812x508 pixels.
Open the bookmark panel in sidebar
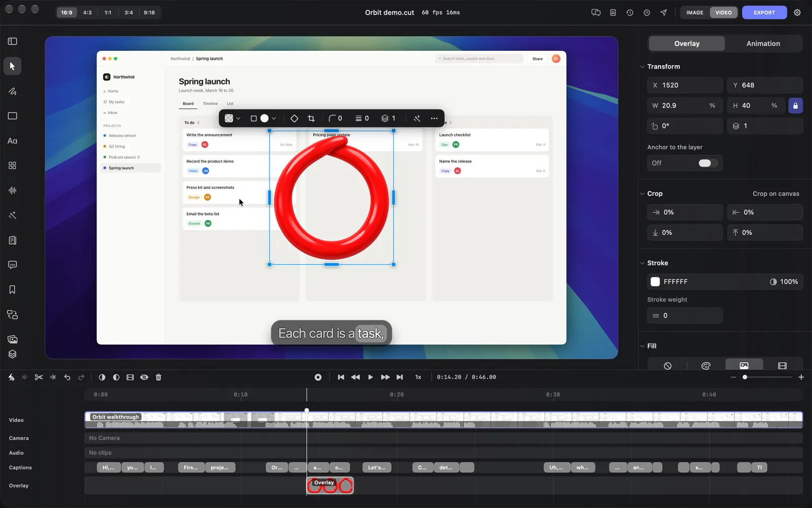pos(12,290)
